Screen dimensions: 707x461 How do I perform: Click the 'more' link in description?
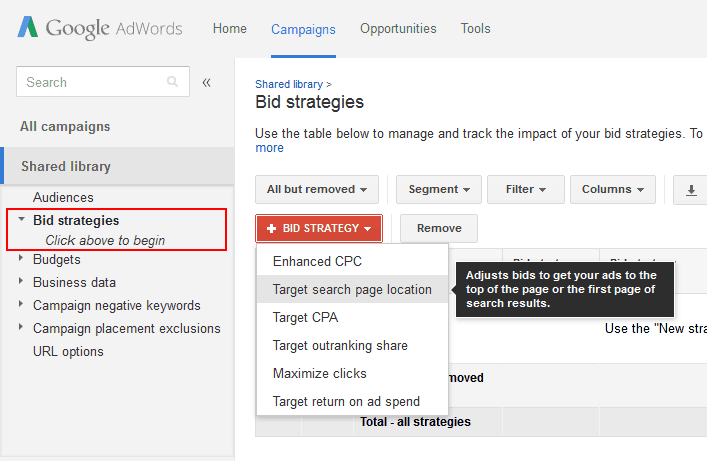pos(269,148)
